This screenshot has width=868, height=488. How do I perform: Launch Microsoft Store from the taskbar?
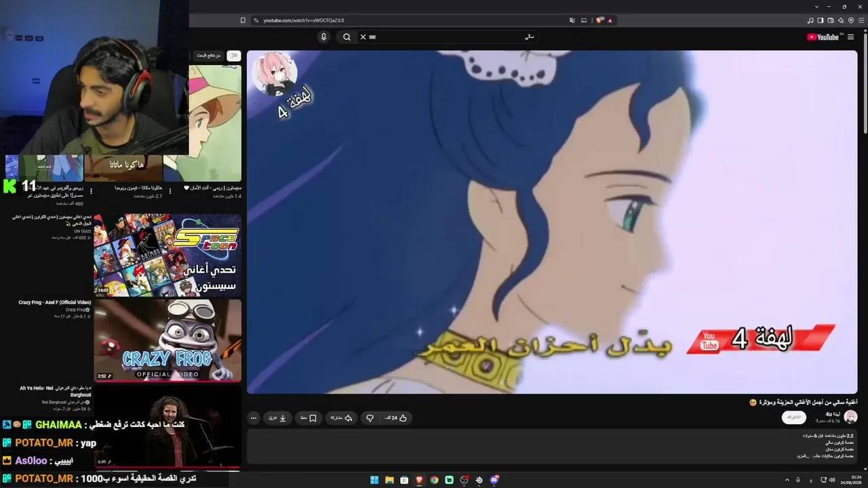pos(404,480)
